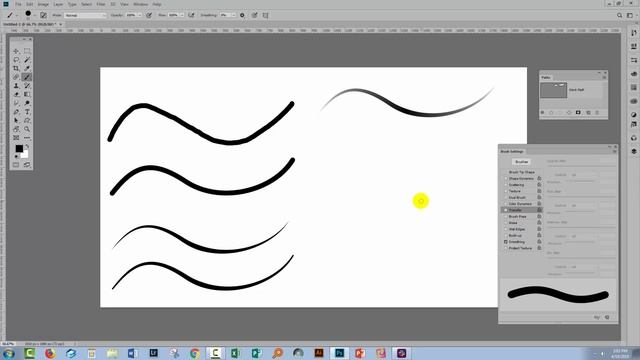Enable Scattering checkbox
This screenshot has height=360, width=640.
(x=506, y=185)
